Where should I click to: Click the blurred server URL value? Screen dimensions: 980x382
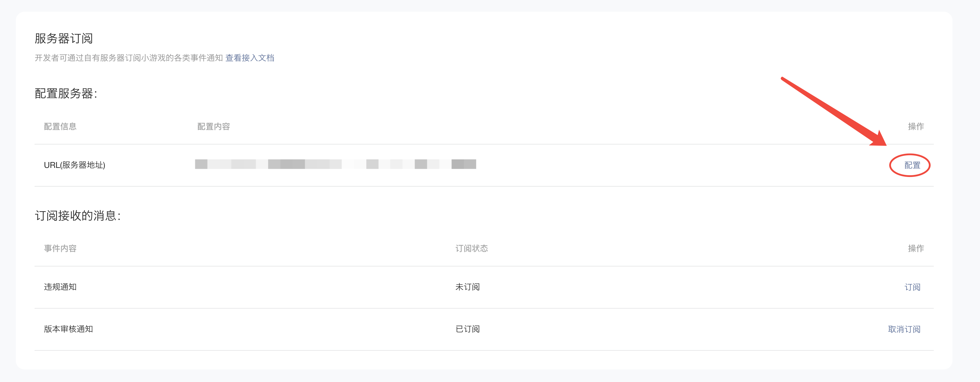point(335,164)
